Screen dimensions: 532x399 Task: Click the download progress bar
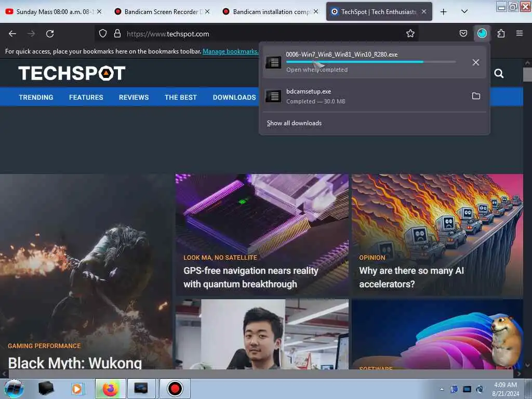tap(371, 62)
